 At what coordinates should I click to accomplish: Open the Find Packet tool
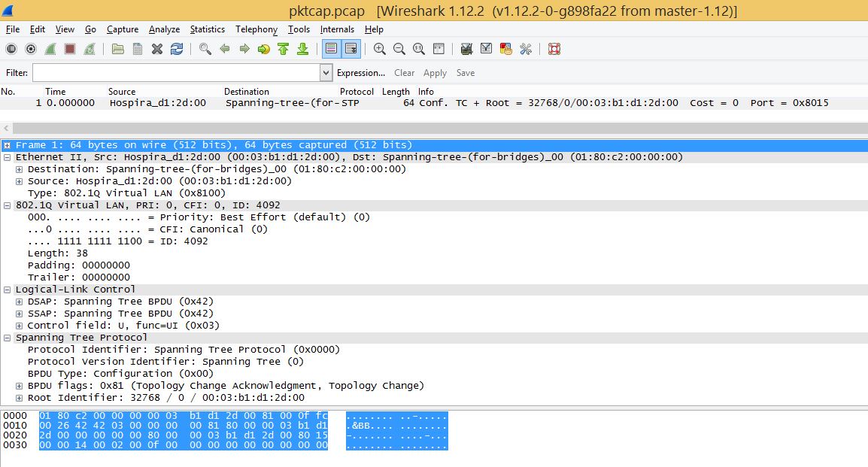pyautogui.click(x=205, y=49)
